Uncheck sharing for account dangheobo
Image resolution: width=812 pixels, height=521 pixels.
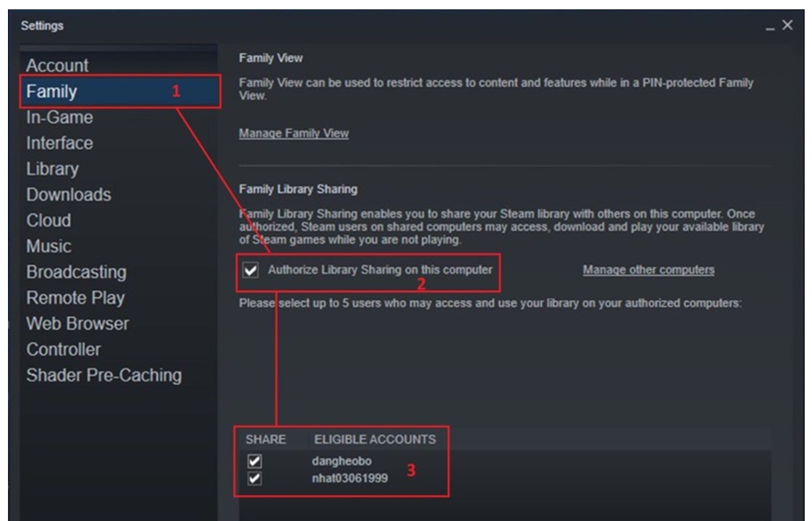(x=252, y=460)
